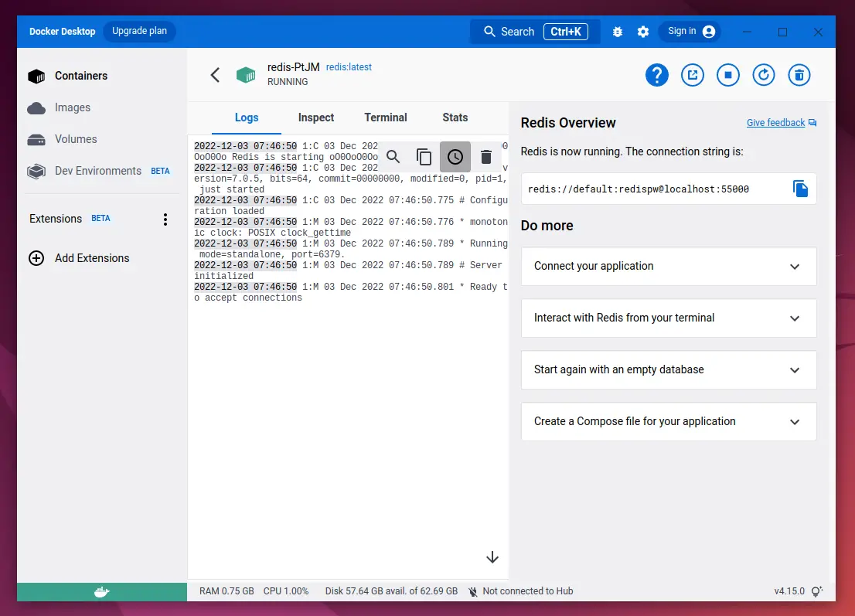The height and width of the screenshot is (616, 855).
Task: Click the BETA badge beside Dev Environments
Action: (160, 171)
